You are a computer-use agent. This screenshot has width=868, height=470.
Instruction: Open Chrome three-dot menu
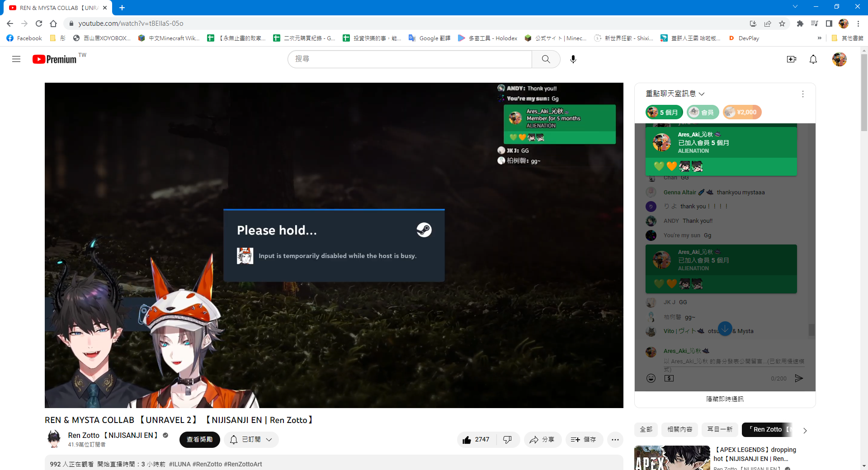coord(858,23)
